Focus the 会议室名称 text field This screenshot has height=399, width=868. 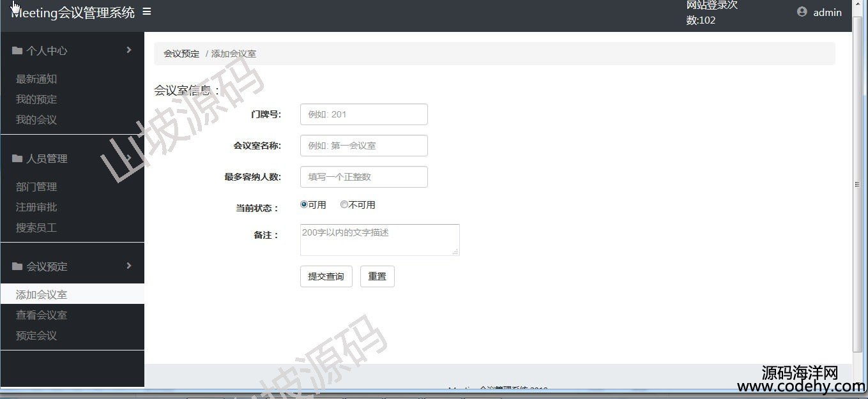click(363, 146)
